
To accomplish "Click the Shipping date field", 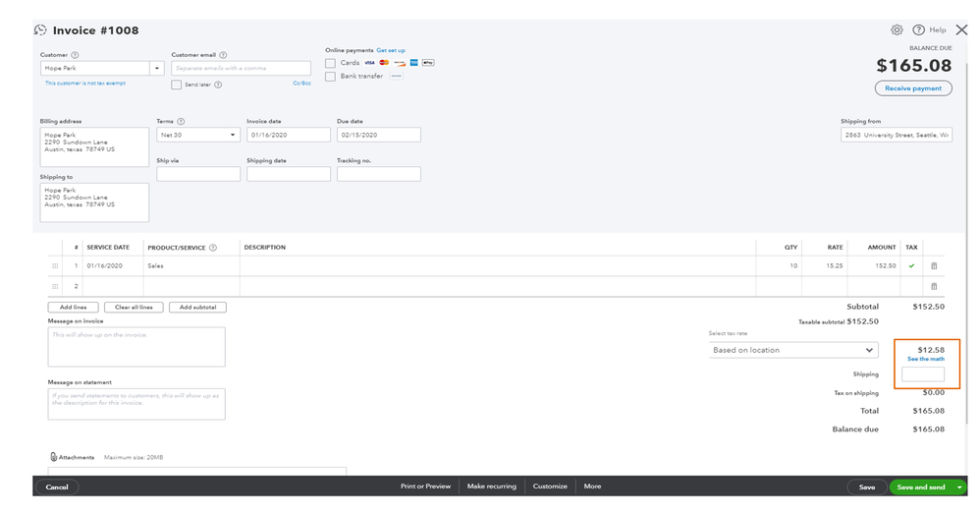I will [x=288, y=174].
